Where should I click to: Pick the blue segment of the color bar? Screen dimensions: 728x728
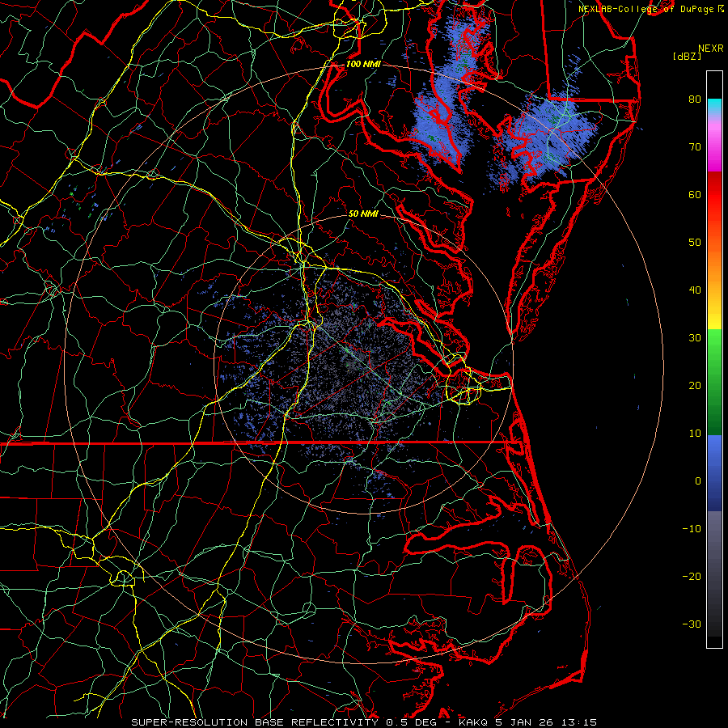click(714, 473)
